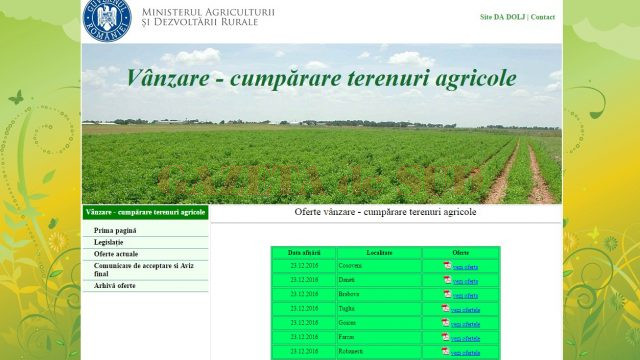640x360 pixels.
Task: Open PDF icon in Goicea row
Action: pyautogui.click(x=445, y=322)
